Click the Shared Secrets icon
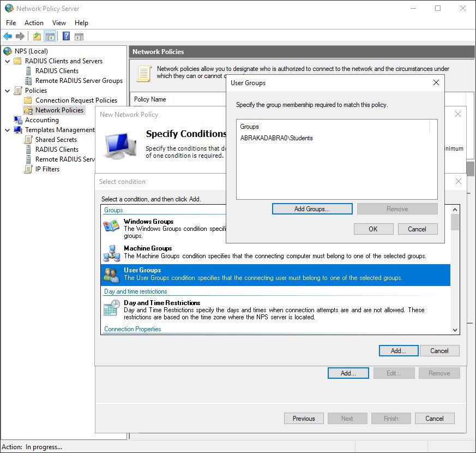 [x=28, y=140]
